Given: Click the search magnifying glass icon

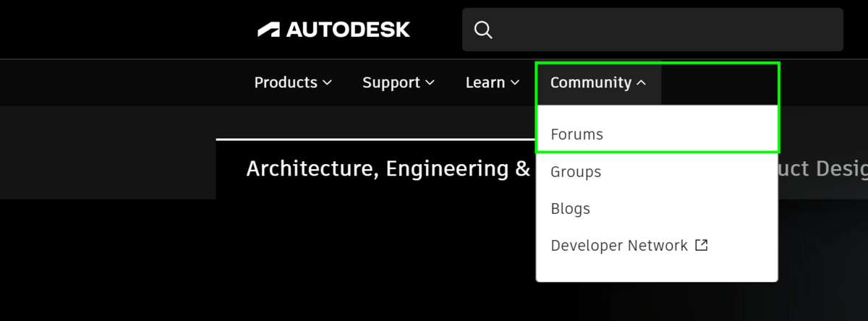Looking at the screenshot, I should coord(483,30).
